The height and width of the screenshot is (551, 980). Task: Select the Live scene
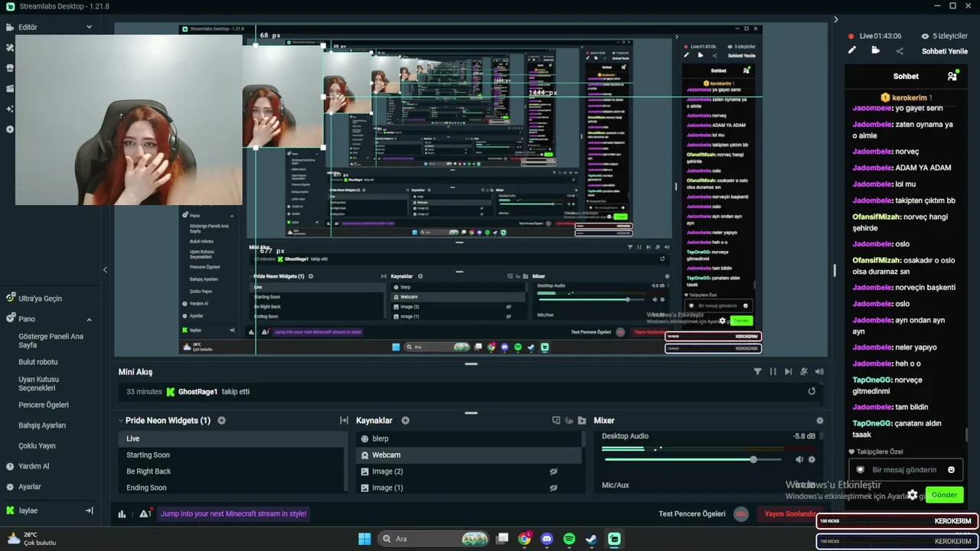(233, 439)
